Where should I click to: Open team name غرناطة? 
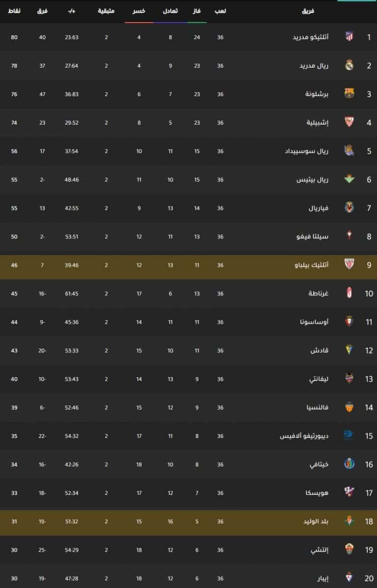coord(319,294)
